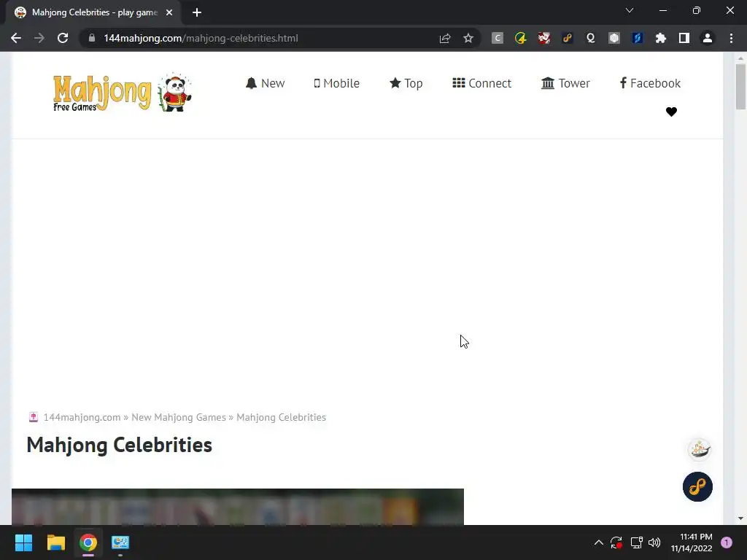Open Chrome three-dot menu
This screenshot has height=560, width=747.
click(731, 38)
